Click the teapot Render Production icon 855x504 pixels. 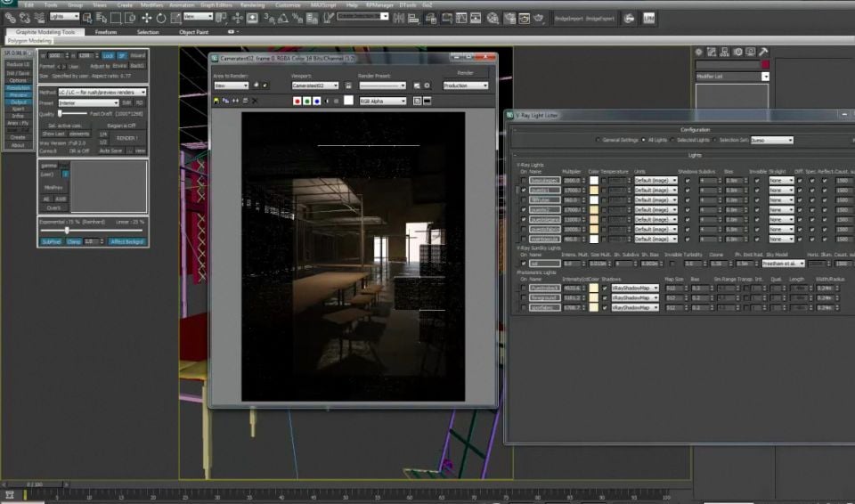(x=539, y=18)
